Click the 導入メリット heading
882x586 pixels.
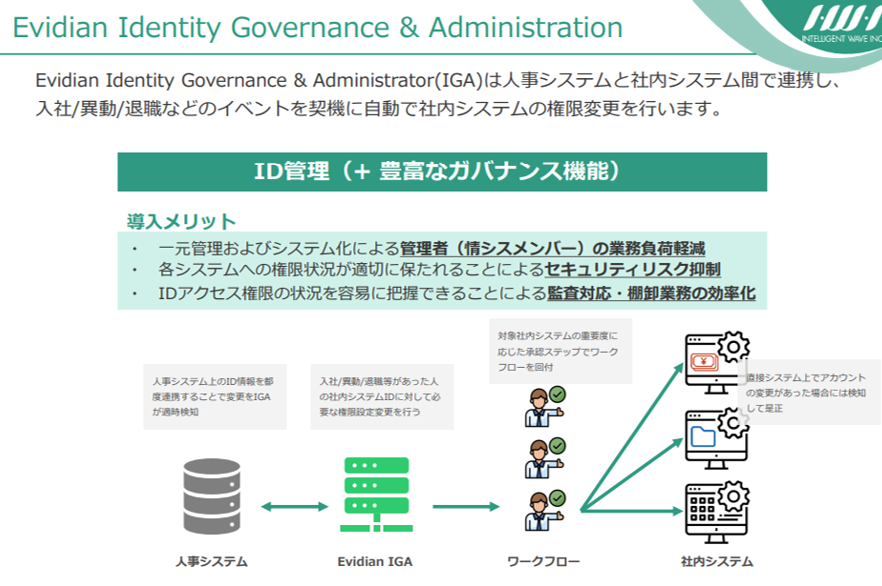pyautogui.click(x=181, y=222)
